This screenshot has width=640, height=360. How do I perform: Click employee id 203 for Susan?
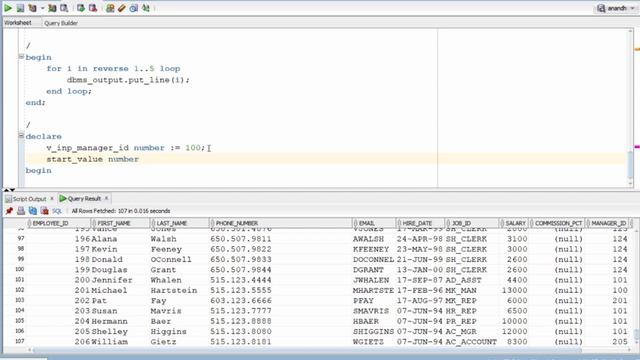(82, 311)
